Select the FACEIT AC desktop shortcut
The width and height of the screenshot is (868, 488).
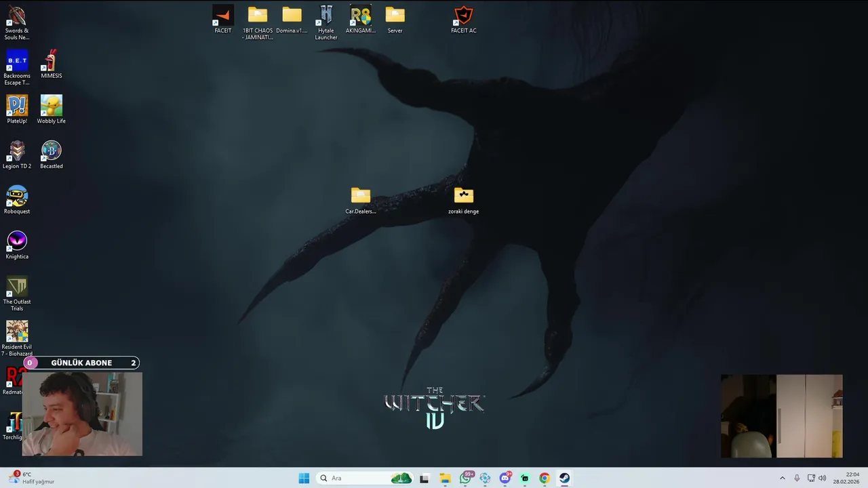coord(464,19)
